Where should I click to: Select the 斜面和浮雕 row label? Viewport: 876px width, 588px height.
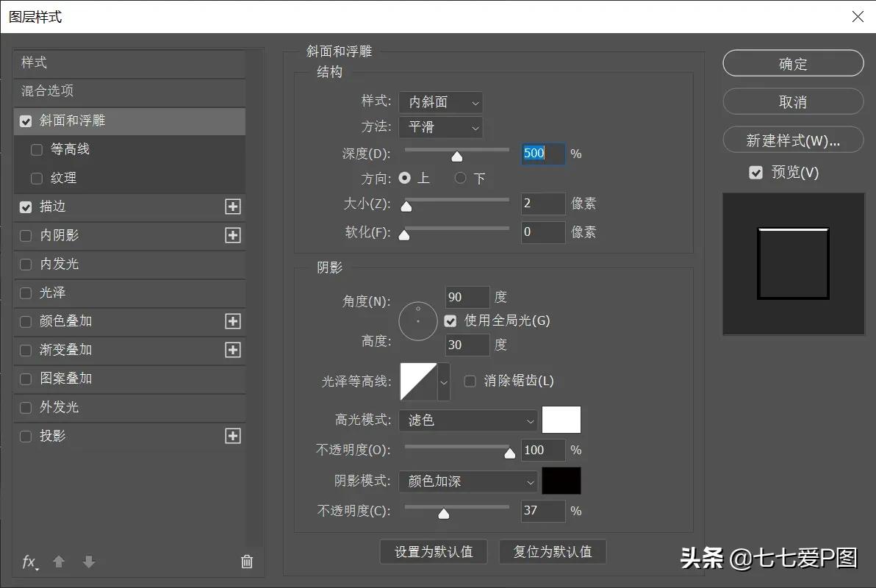pos(73,121)
